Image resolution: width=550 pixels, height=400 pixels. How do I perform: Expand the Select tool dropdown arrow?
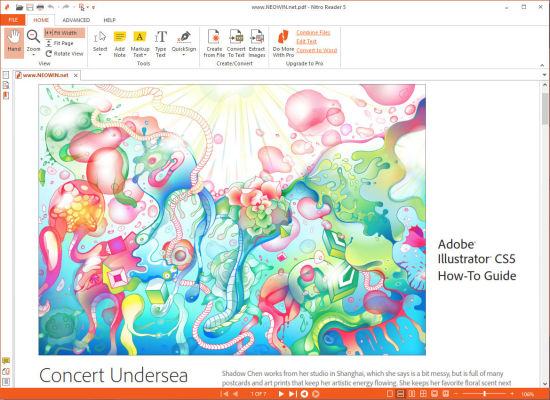(100, 55)
